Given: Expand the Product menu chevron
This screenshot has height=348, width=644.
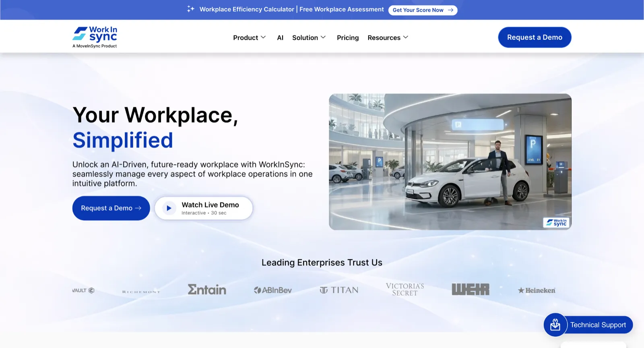Looking at the screenshot, I should coord(263,37).
